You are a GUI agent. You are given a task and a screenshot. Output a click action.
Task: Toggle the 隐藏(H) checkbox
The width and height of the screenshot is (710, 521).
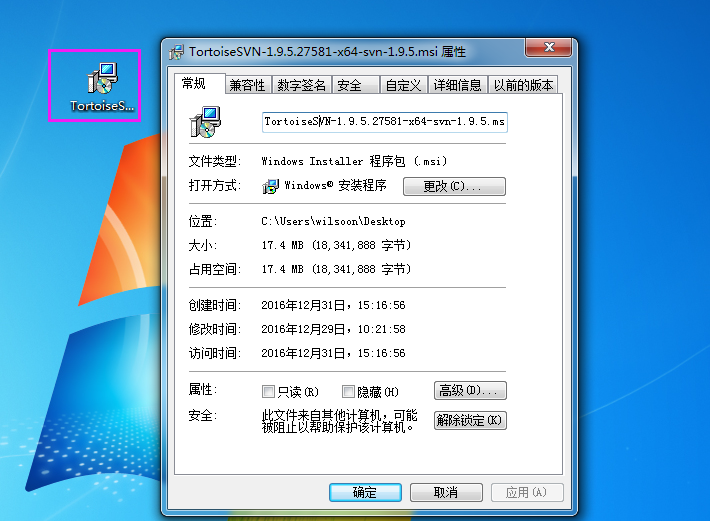pyautogui.click(x=348, y=392)
